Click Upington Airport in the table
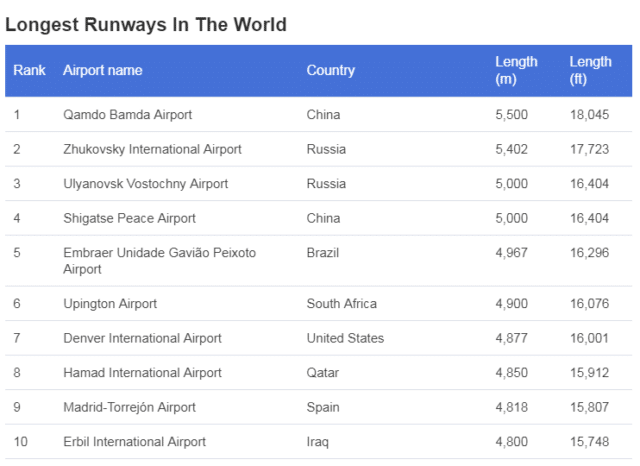The height and width of the screenshot is (466, 640). [110, 304]
